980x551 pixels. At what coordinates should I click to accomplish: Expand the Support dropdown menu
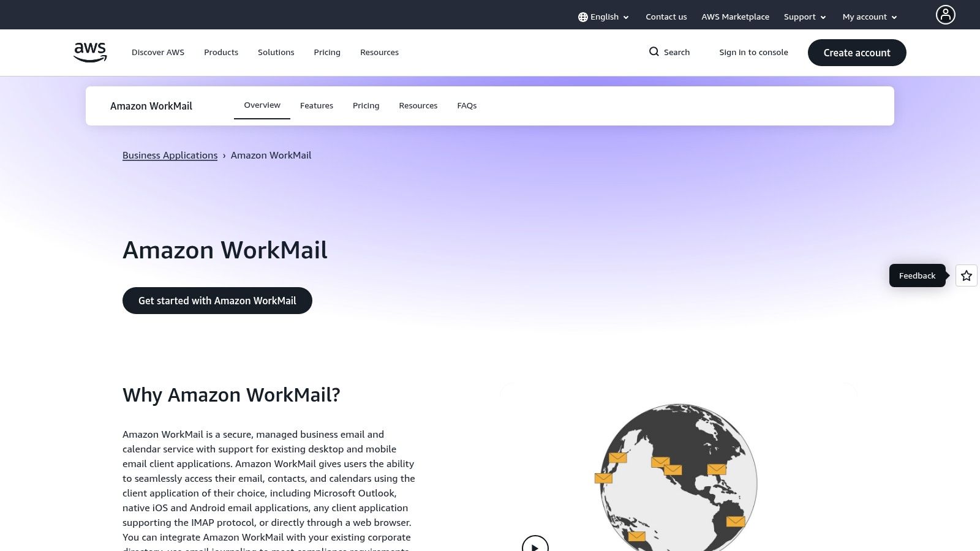(x=804, y=17)
